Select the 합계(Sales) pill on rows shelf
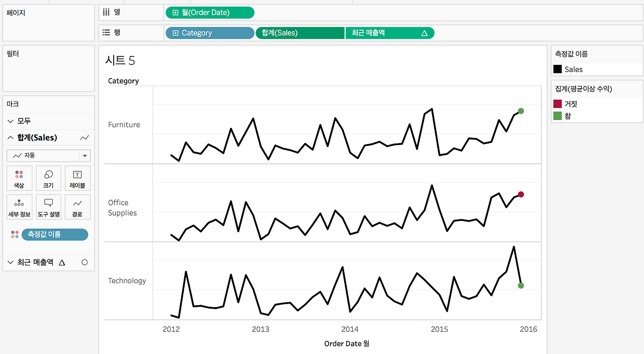The image size is (644, 354). coord(300,33)
